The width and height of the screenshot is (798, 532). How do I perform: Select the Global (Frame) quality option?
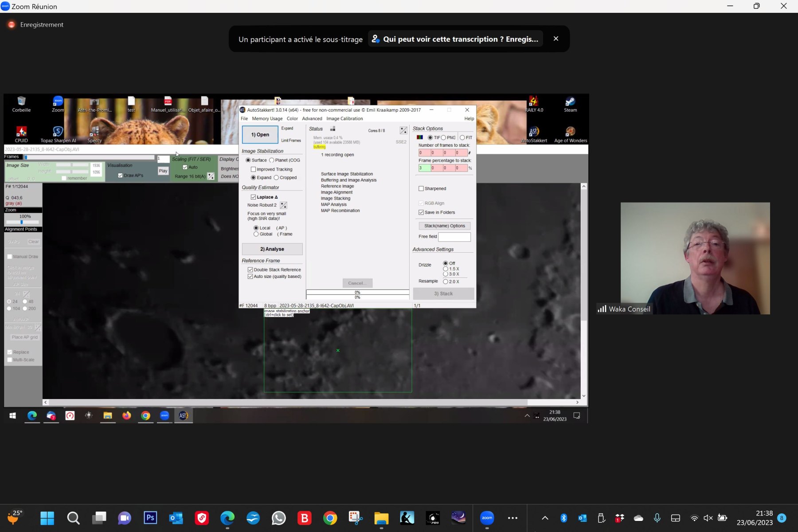click(x=256, y=234)
